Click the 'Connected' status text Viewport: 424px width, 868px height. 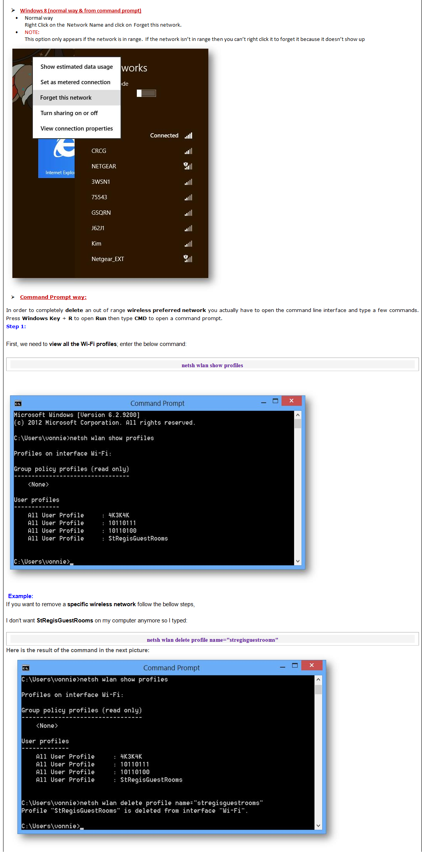click(164, 136)
